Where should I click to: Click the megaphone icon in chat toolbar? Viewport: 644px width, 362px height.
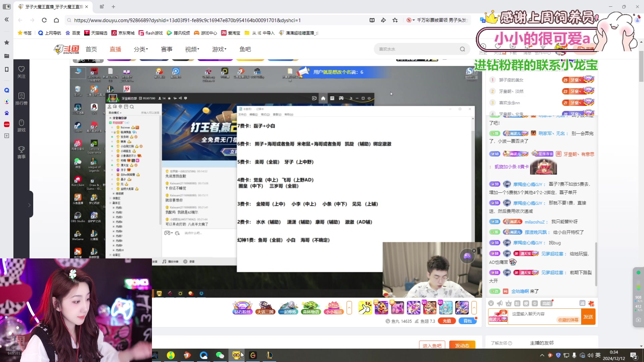pyautogui.click(x=500, y=303)
